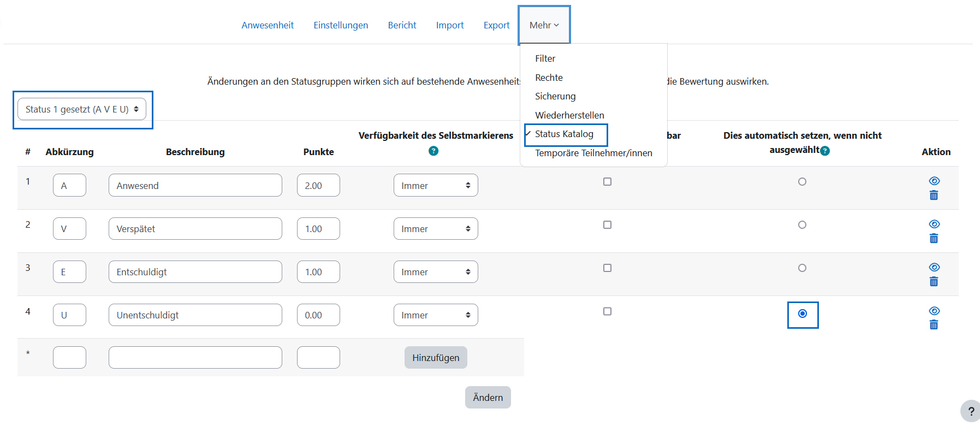The width and height of the screenshot is (980, 426).
Task: Toggle visibility of Entschuldigt status
Action: [934, 267]
